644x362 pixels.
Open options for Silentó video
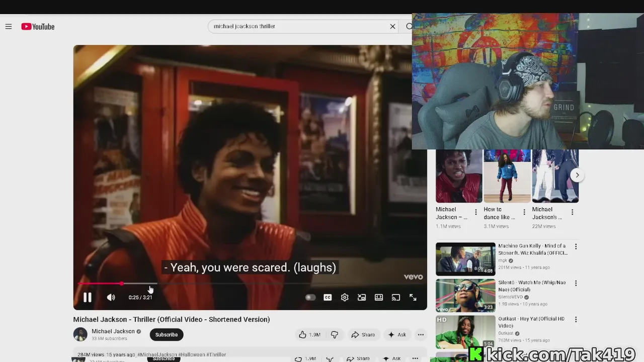point(576,283)
